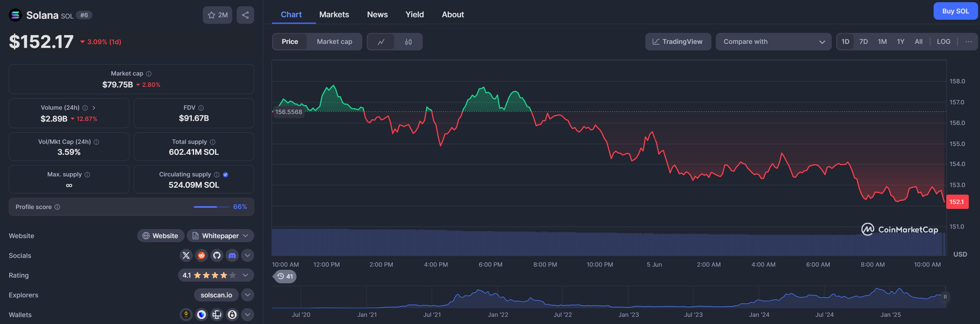This screenshot has width=980, height=324.
Task: Set chart range to 1M
Action: [882, 42]
